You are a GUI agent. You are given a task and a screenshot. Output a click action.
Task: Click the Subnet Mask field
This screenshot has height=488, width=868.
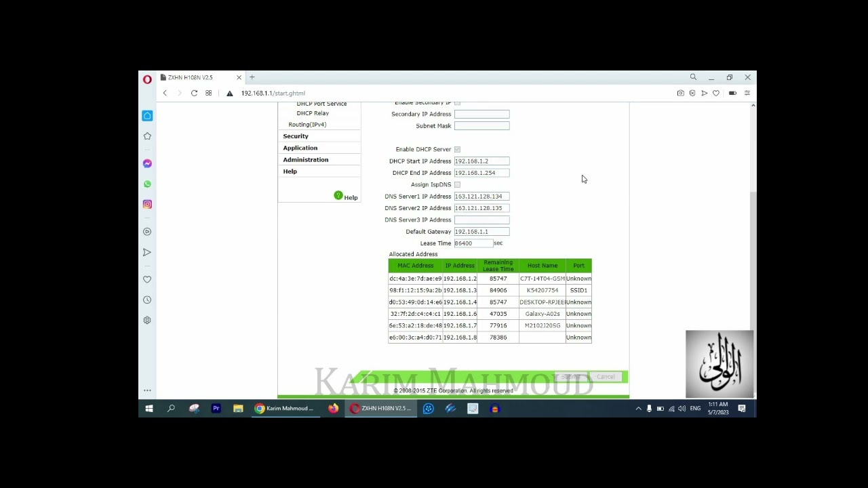pos(481,125)
